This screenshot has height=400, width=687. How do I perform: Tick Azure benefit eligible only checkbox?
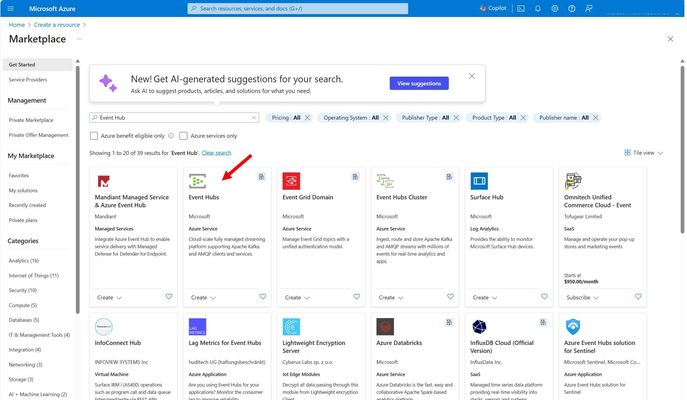tap(94, 136)
